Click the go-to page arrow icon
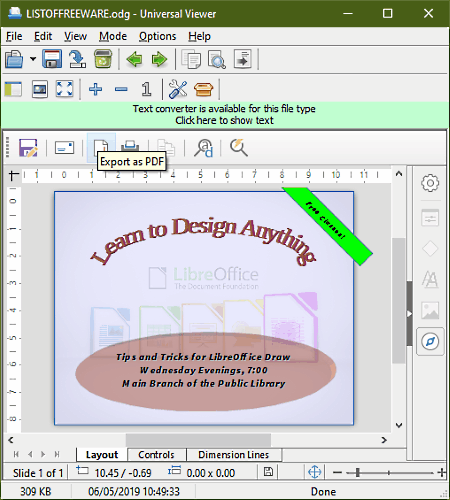The height and width of the screenshot is (500, 450). pos(243,59)
